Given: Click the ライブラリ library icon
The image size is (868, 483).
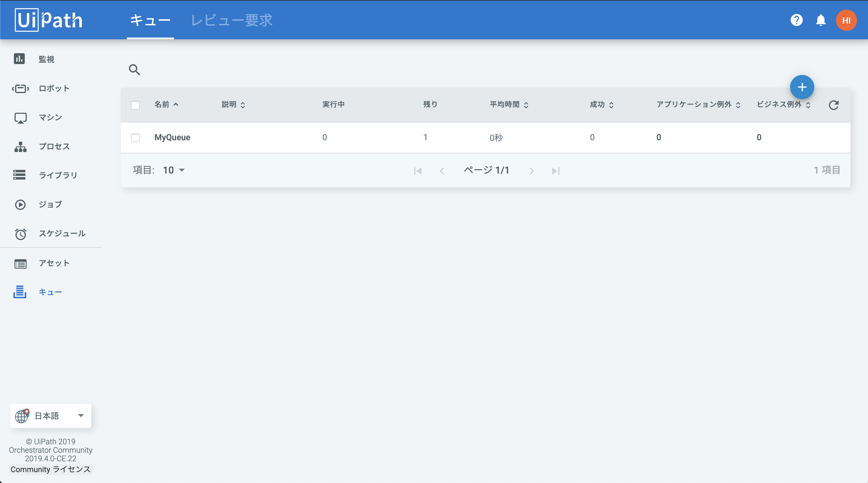Looking at the screenshot, I should click(x=20, y=175).
